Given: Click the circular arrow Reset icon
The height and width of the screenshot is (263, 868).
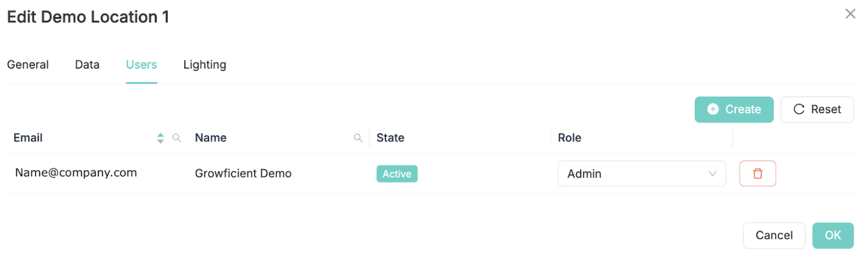Looking at the screenshot, I should tap(799, 110).
